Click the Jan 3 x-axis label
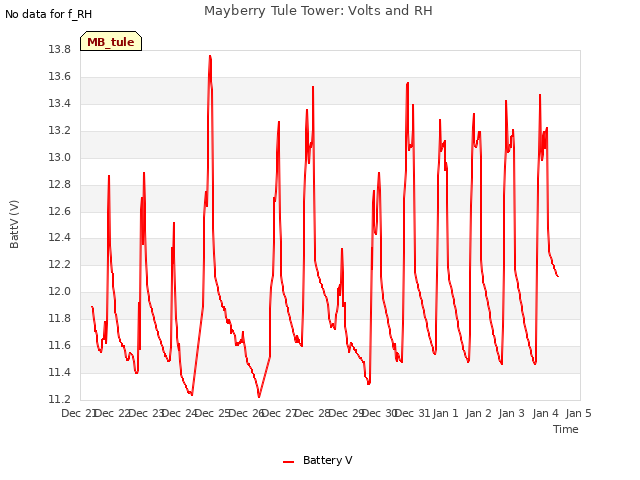 pyautogui.click(x=511, y=413)
